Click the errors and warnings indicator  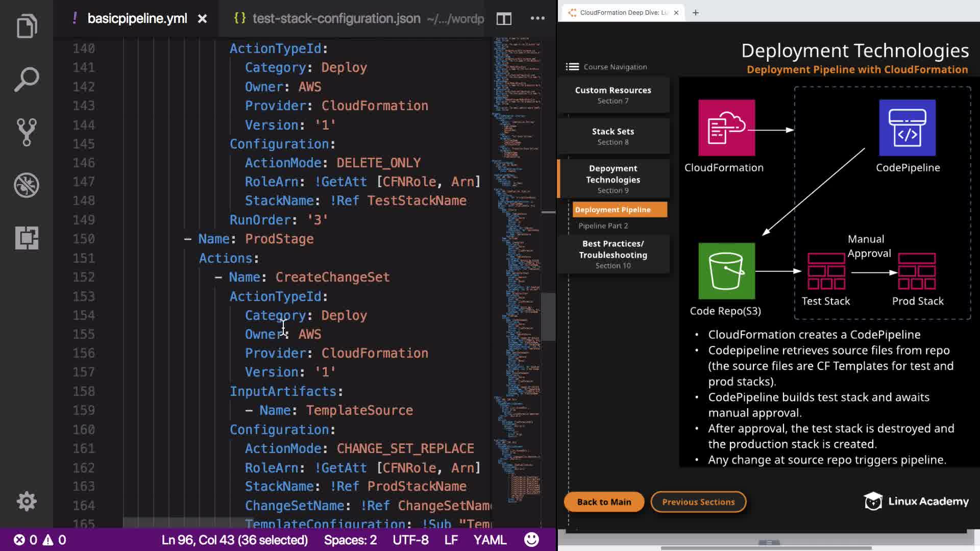click(x=40, y=540)
